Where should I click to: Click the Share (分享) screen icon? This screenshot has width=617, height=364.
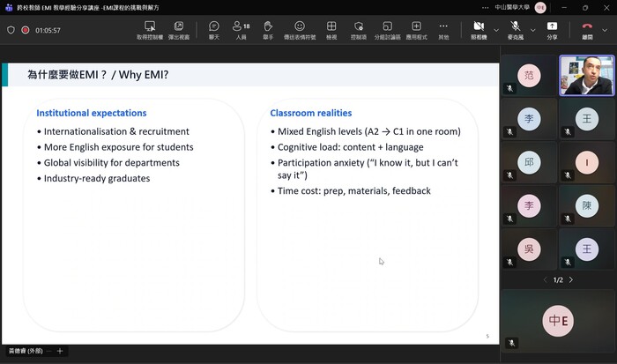552,26
